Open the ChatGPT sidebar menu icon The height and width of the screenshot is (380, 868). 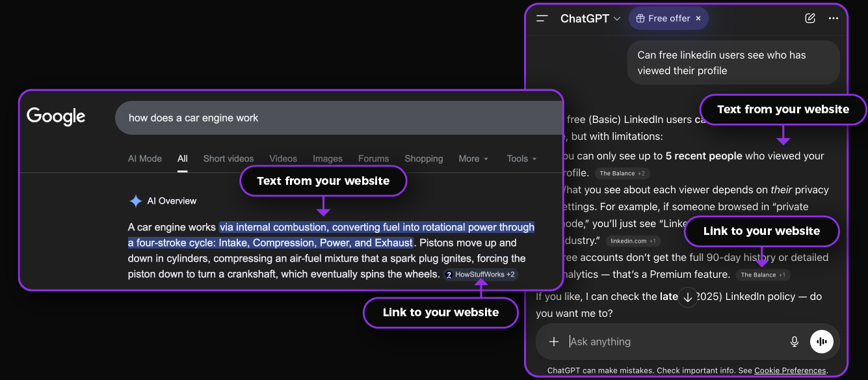pos(542,19)
